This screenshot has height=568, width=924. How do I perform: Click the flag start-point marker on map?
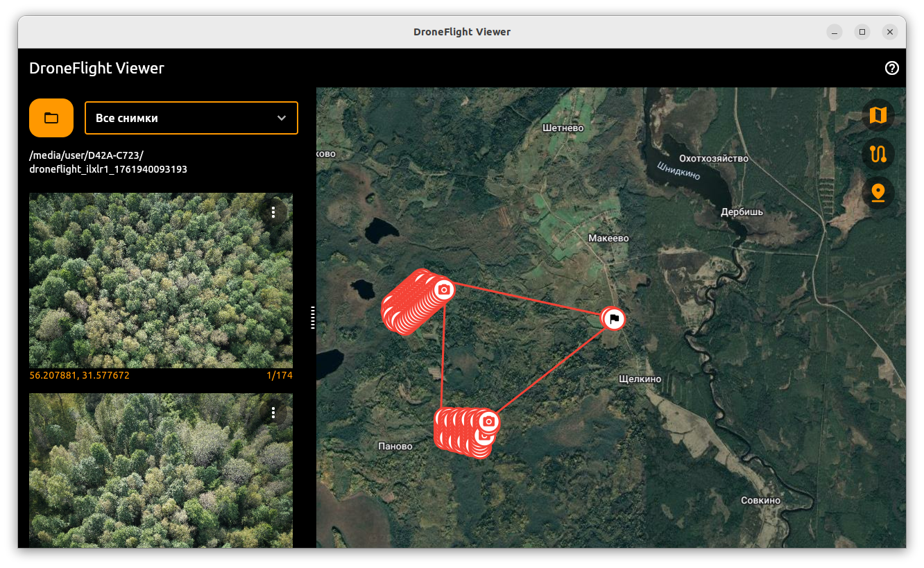[x=613, y=319]
